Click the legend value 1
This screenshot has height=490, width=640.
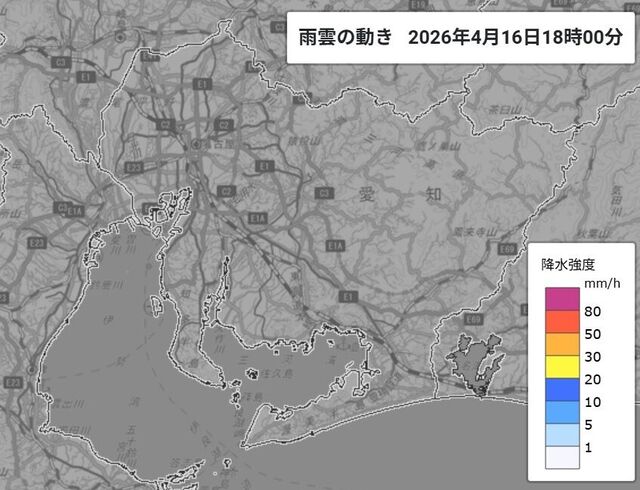588,448
